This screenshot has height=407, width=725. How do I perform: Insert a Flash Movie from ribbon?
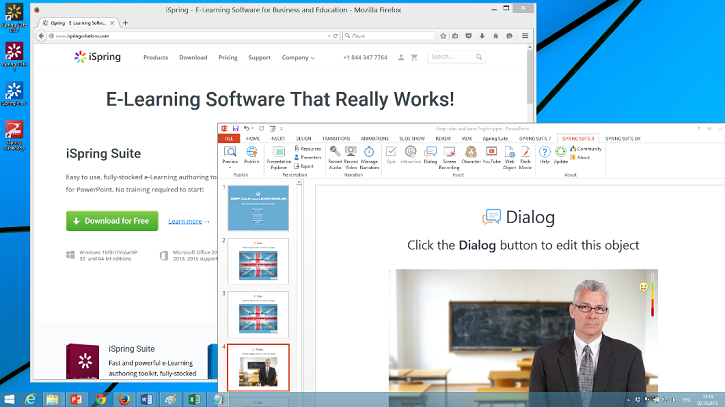tap(525, 157)
